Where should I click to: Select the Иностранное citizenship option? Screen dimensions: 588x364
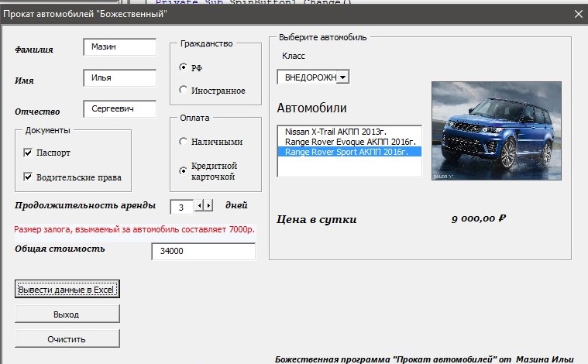pos(183,90)
